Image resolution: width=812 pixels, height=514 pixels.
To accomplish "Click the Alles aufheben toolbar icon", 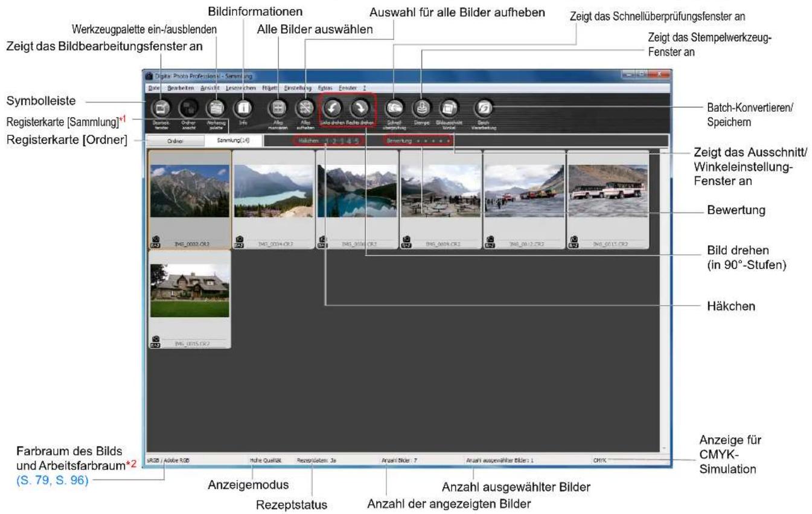I will [x=305, y=108].
